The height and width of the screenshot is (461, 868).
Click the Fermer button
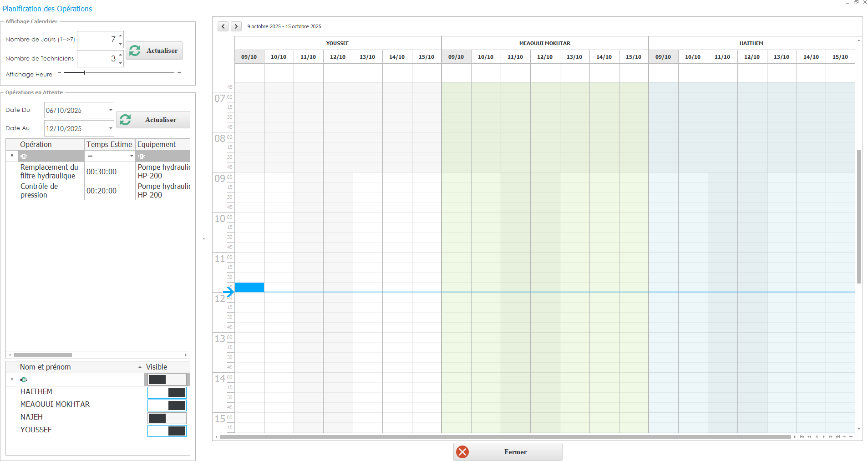click(x=508, y=452)
